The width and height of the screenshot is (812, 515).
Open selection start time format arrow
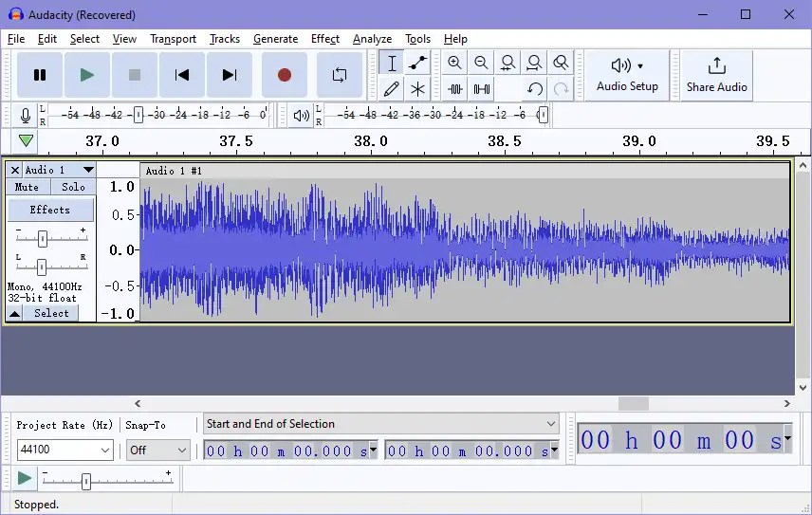374,450
